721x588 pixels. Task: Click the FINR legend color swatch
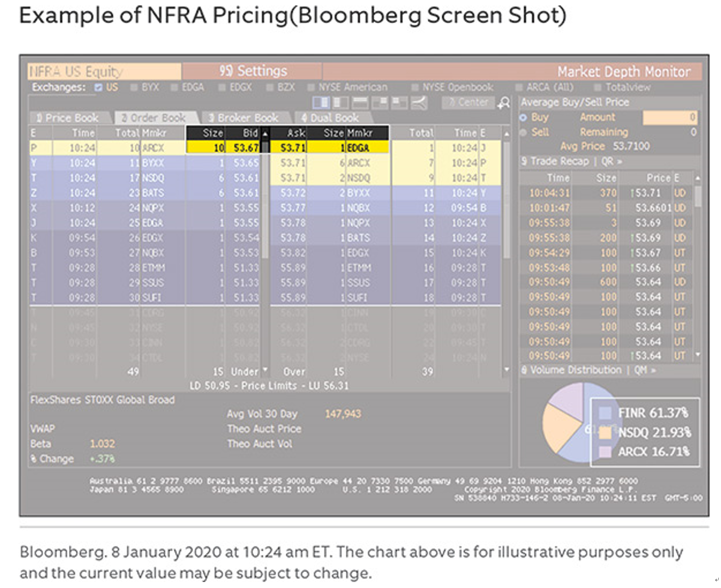point(605,413)
